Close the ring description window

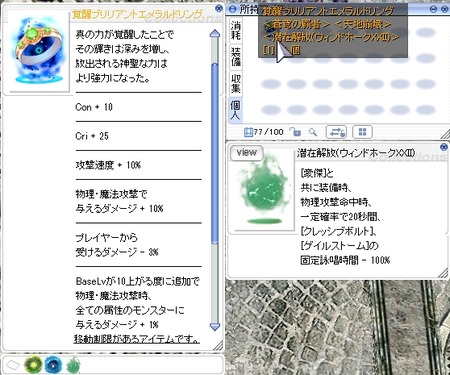pos(219,8)
